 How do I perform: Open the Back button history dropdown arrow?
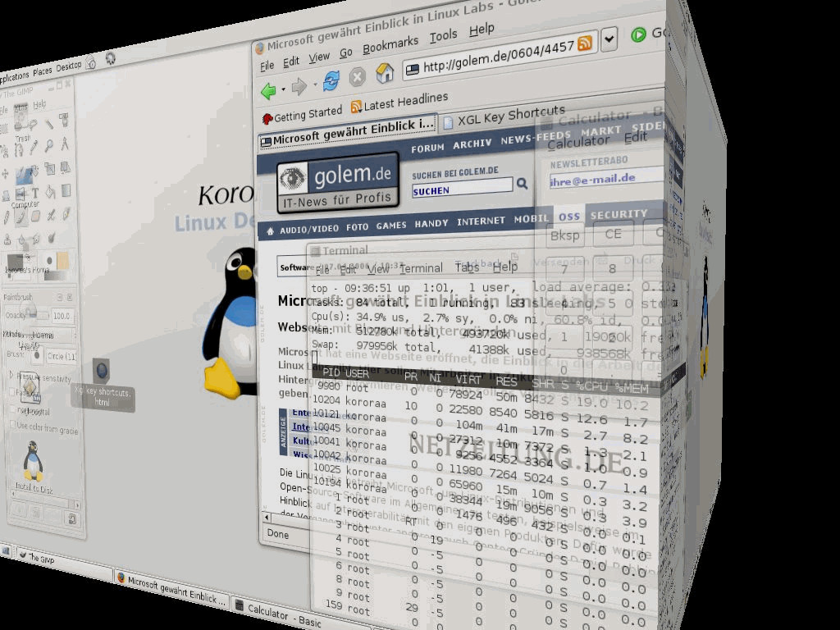(283, 89)
